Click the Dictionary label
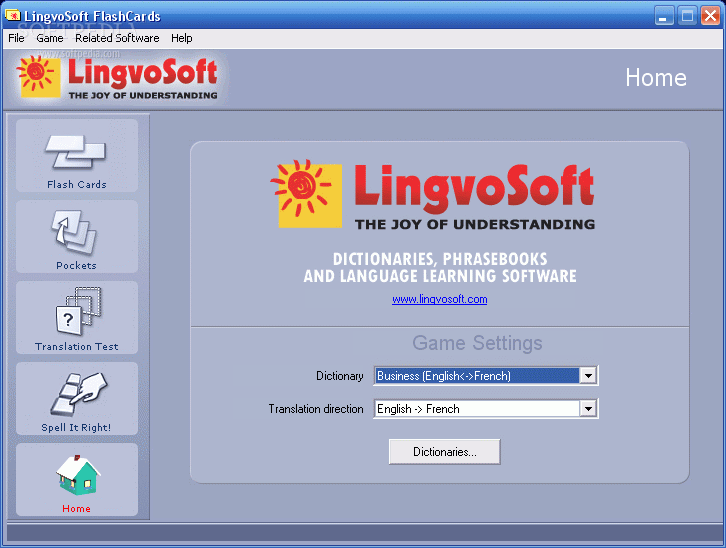 [x=339, y=376]
